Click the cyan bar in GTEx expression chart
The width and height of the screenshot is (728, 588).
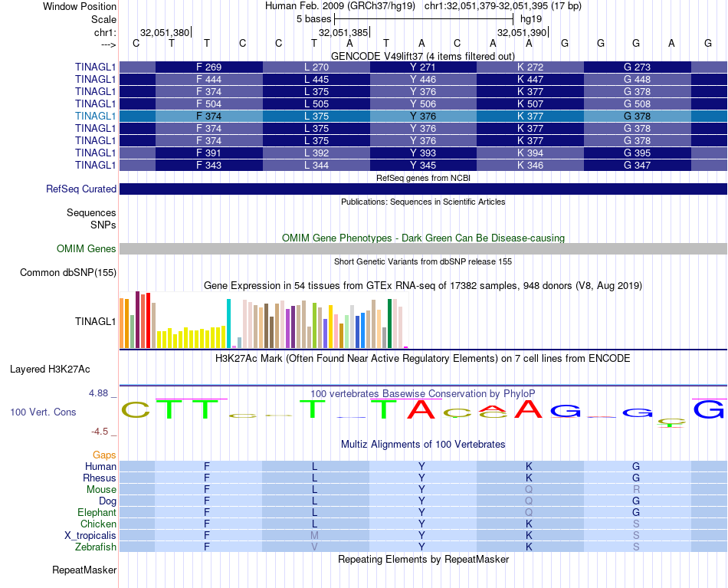click(228, 324)
